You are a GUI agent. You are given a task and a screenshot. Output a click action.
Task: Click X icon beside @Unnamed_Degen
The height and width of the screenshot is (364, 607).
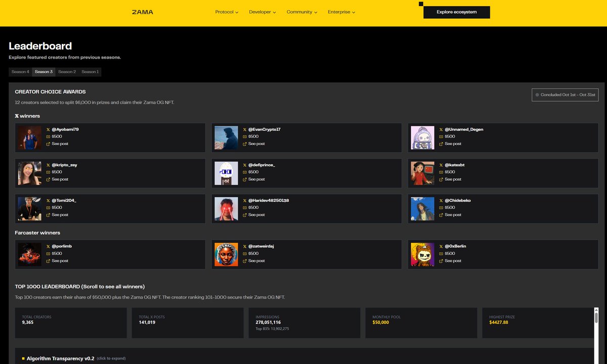click(x=441, y=129)
